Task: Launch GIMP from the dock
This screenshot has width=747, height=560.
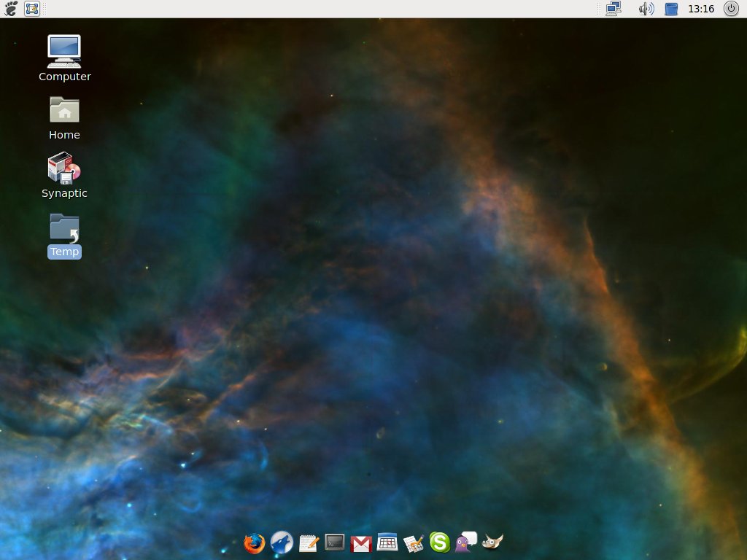Action: (x=492, y=542)
